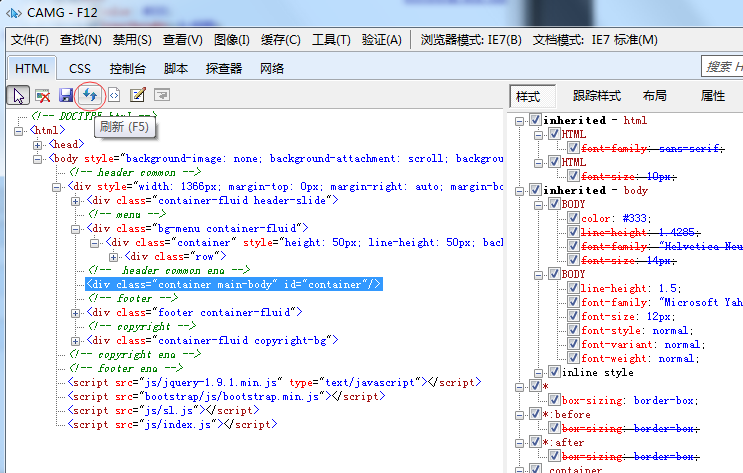Screen dimensions: 743x473
Task: Click the edit pencil icon in toolbar
Action: [x=137, y=95]
